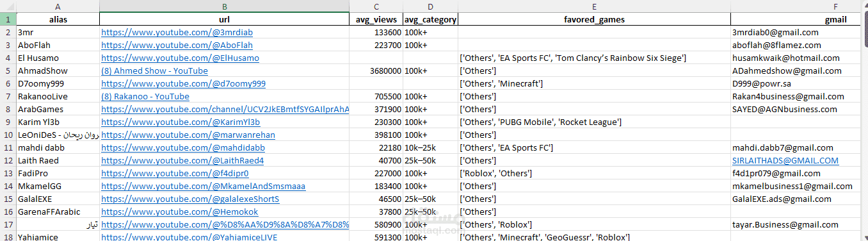
Task: Follow the '(8) Ahmed Show - YouTube' link
Action: pos(154,71)
